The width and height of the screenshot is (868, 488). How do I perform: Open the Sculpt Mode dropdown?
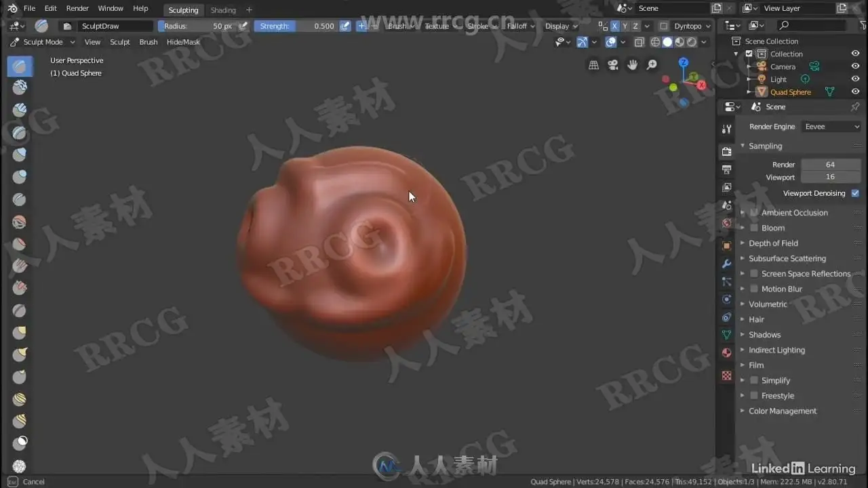tap(42, 42)
